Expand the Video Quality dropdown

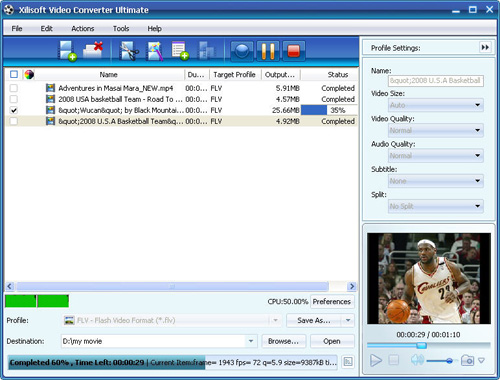tap(477, 130)
